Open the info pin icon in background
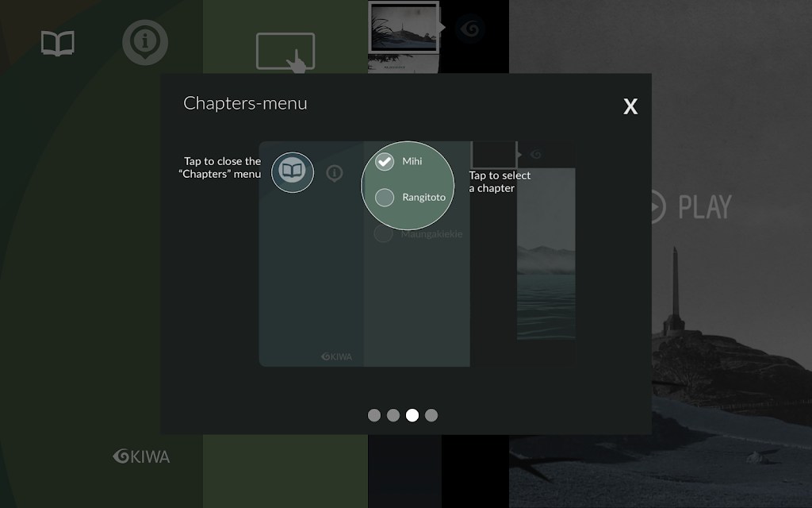The width and height of the screenshot is (812, 508). click(145, 43)
